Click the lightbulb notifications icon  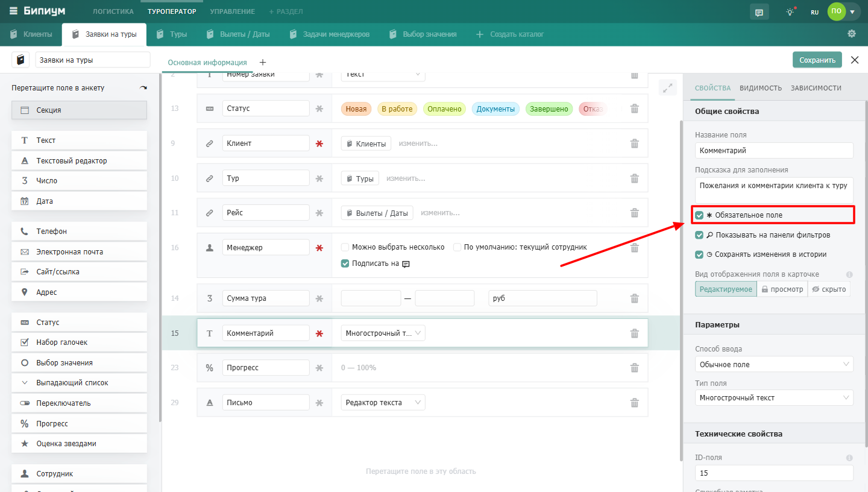(x=790, y=11)
